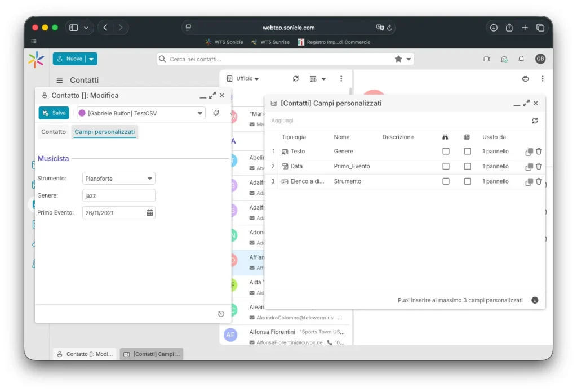
Task: Toggle searchable checkbox for Genere field
Action: (446, 152)
